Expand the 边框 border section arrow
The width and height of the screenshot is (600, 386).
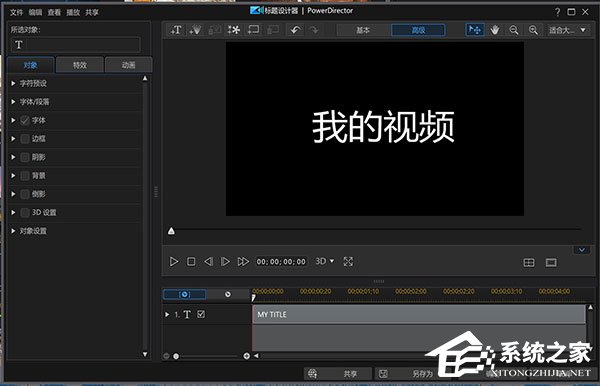13,139
